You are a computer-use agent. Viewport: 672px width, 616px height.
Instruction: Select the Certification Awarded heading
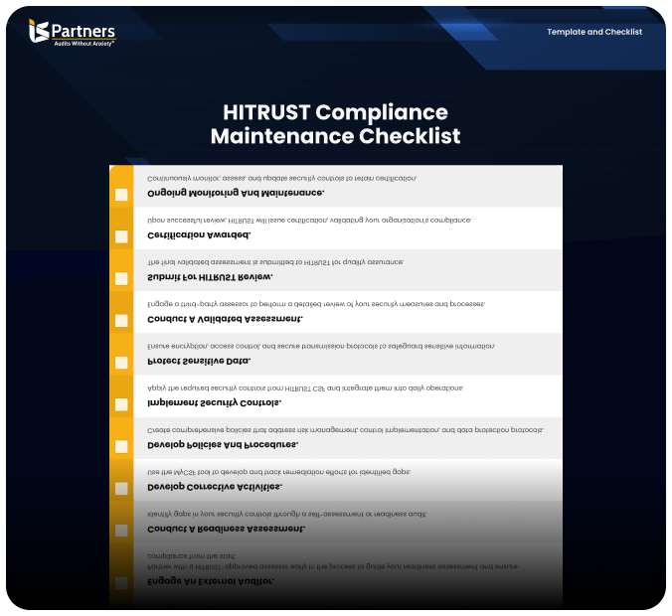[199, 234]
